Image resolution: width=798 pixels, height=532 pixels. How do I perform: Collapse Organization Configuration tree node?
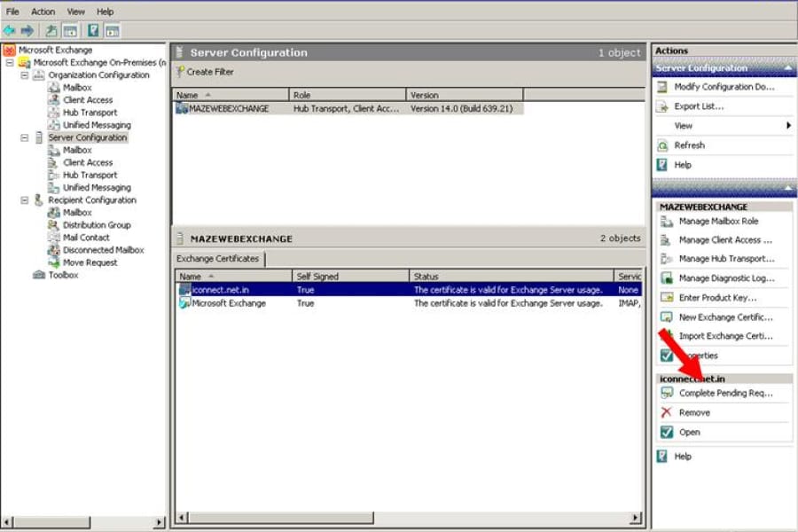(x=25, y=74)
